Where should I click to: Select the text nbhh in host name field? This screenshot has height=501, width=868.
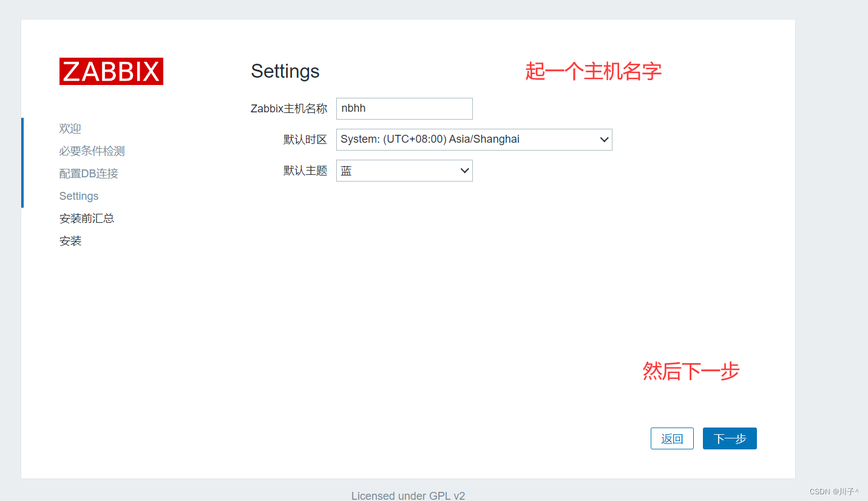[353, 108]
